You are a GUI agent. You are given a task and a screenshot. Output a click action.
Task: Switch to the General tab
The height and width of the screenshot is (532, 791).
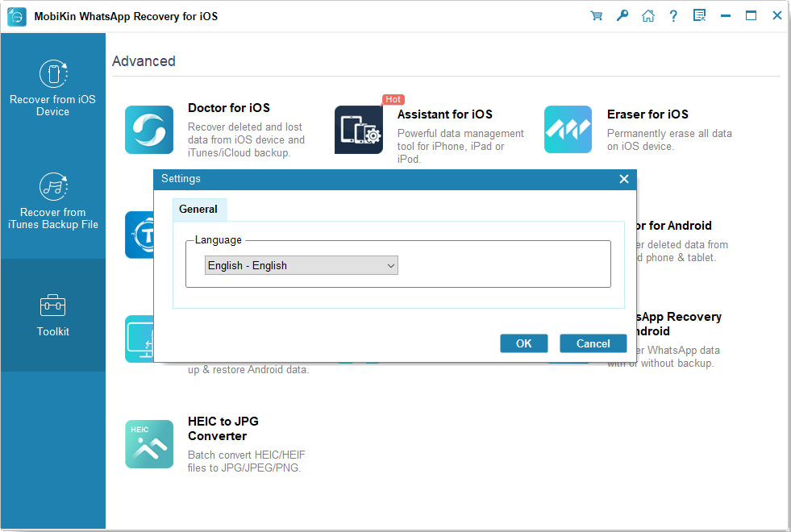(199, 210)
